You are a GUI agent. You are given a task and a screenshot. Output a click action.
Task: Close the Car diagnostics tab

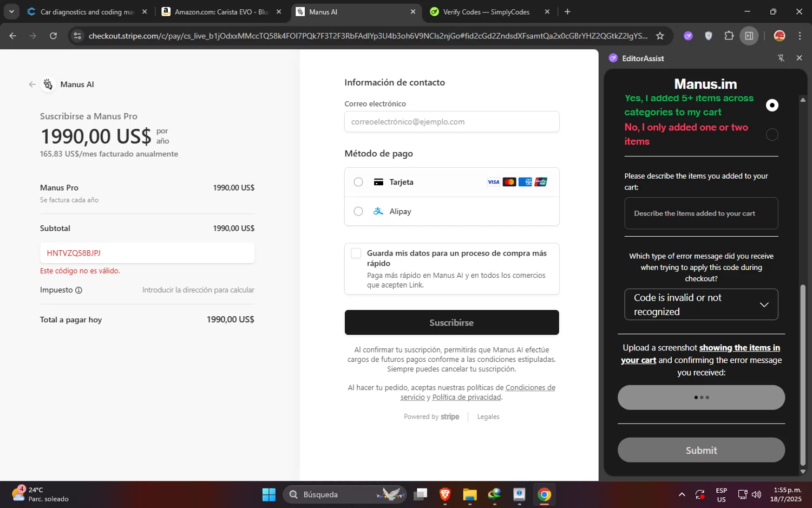(145, 12)
